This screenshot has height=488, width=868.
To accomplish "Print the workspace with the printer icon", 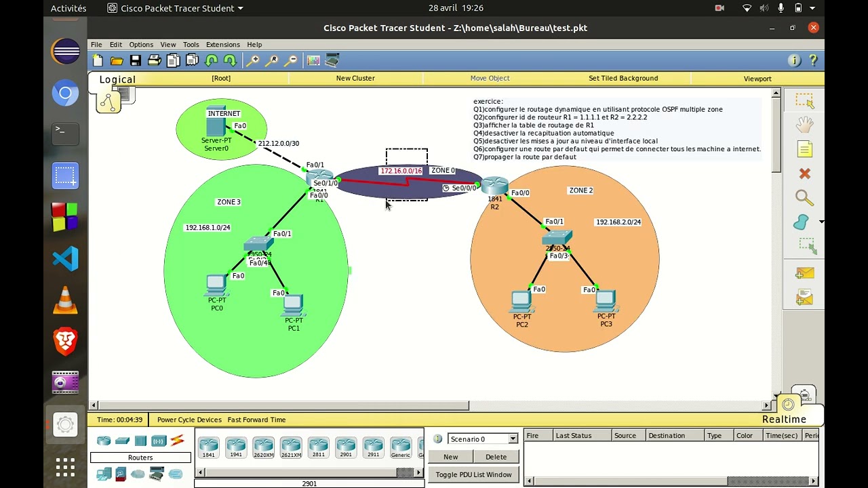I will pyautogui.click(x=155, y=60).
